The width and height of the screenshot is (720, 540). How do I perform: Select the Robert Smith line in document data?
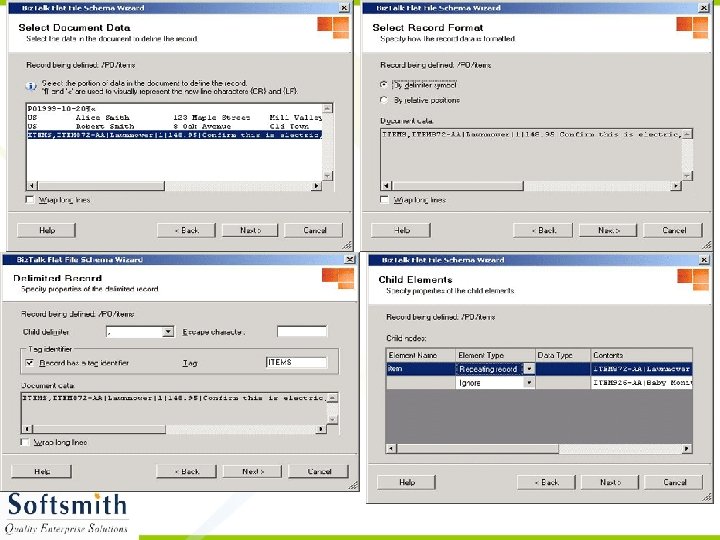pos(174,126)
